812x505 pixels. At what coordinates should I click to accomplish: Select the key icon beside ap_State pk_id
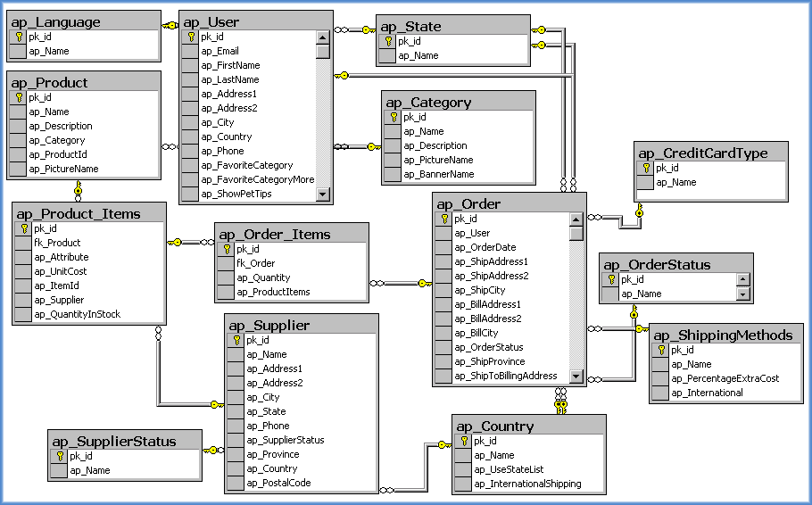[x=388, y=41]
